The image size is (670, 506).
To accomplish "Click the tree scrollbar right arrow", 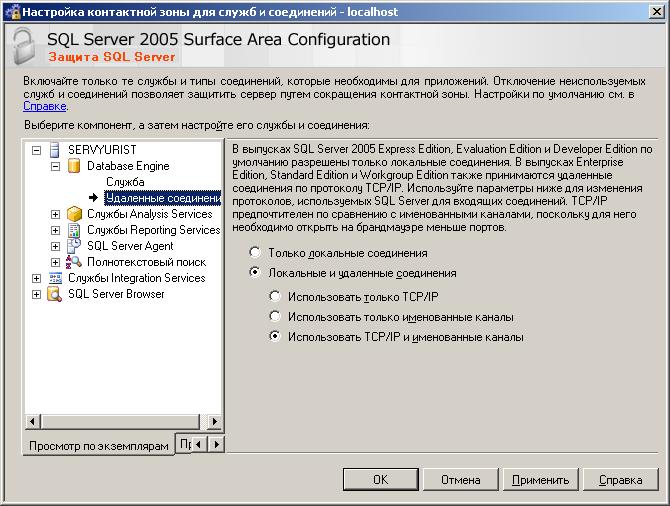I will click(215, 422).
